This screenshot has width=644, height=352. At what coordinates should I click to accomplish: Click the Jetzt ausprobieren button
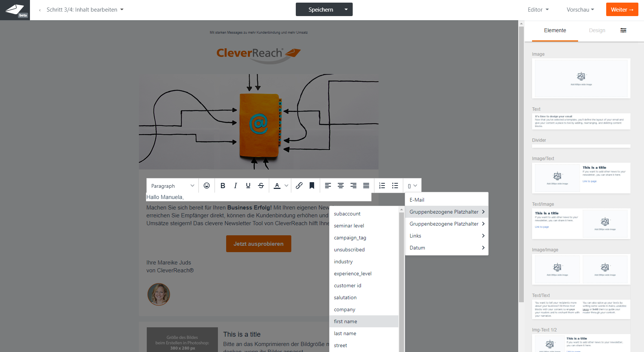point(259,244)
